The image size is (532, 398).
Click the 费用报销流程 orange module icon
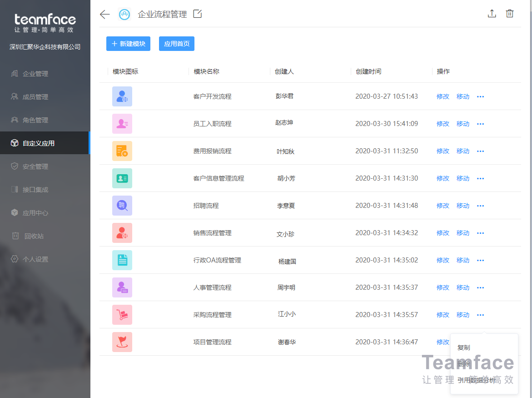coord(122,151)
